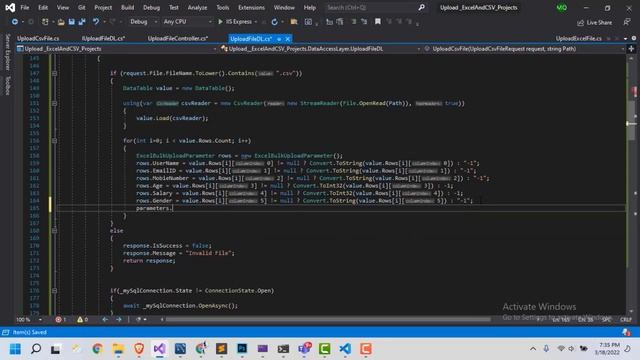This screenshot has height=360, width=640.
Task: Close the UploadFileDL.cs tab
Action: [288, 39]
